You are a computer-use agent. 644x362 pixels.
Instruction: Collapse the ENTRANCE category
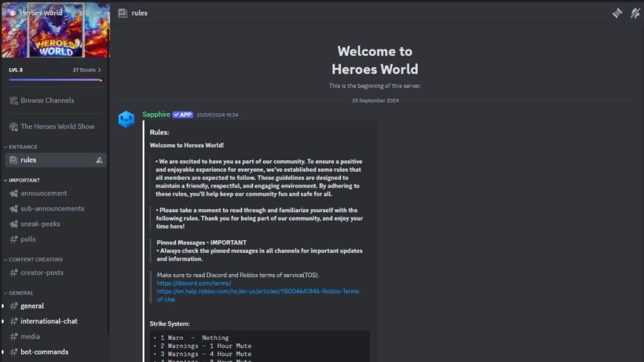click(x=23, y=147)
